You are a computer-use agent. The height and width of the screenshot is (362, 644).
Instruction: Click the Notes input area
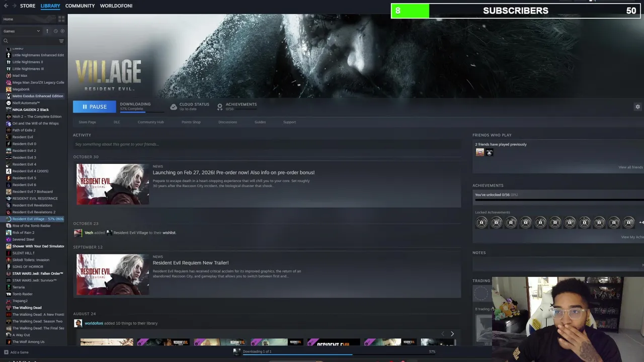tap(558, 264)
